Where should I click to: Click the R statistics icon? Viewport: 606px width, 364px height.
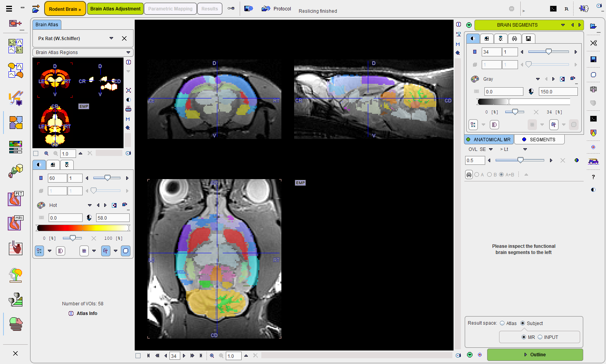(x=567, y=8)
